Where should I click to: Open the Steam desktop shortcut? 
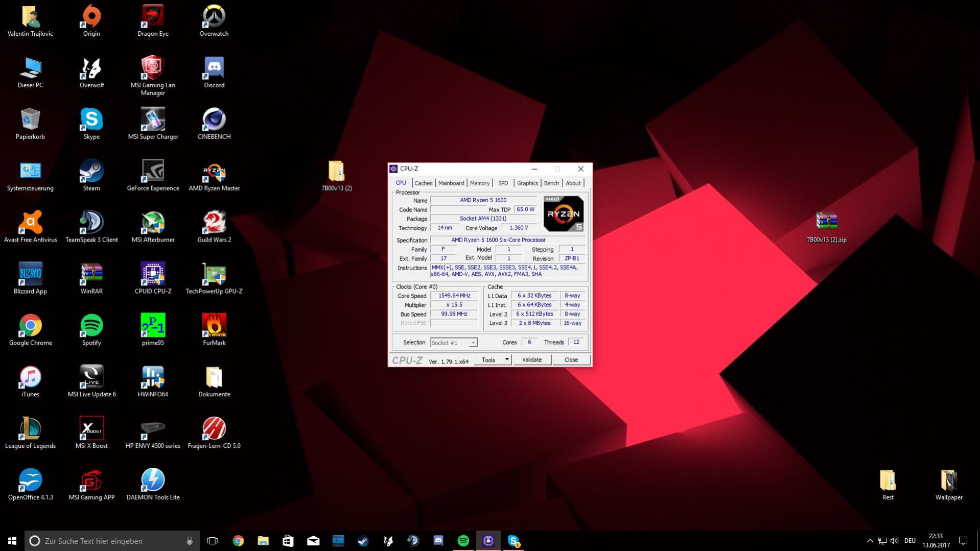click(x=91, y=176)
